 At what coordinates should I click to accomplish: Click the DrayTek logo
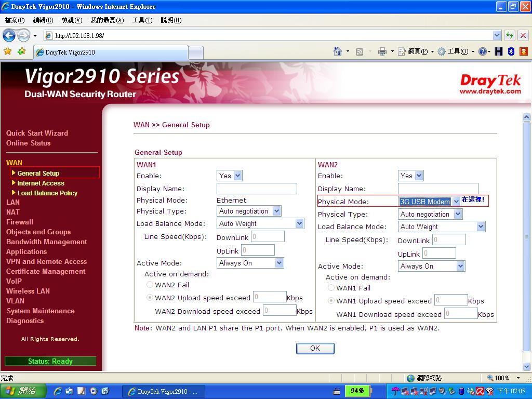(490, 84)
